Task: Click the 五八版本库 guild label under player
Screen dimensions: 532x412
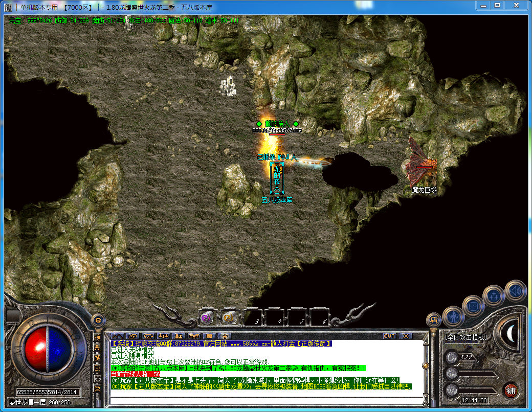Action: 277,200
